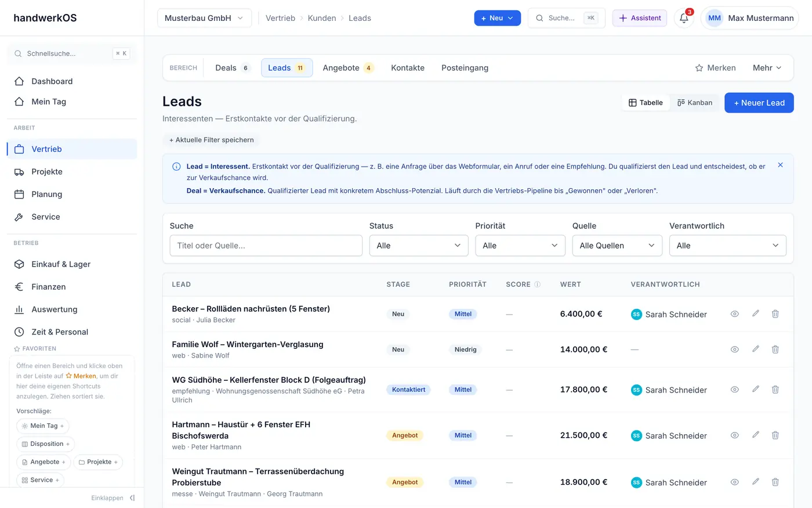Delete the Hartmann Haustür lead

tap(775, 435)
